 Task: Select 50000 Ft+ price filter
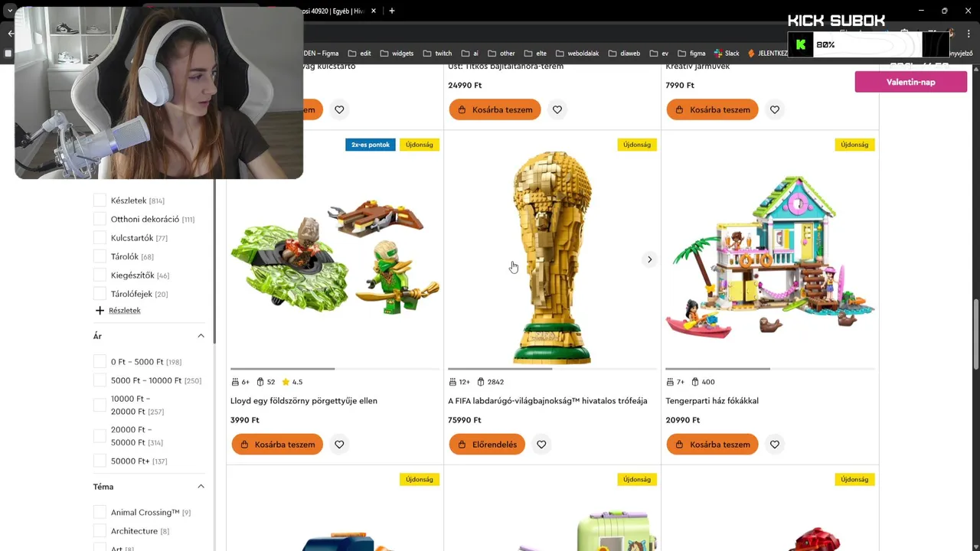100,461
